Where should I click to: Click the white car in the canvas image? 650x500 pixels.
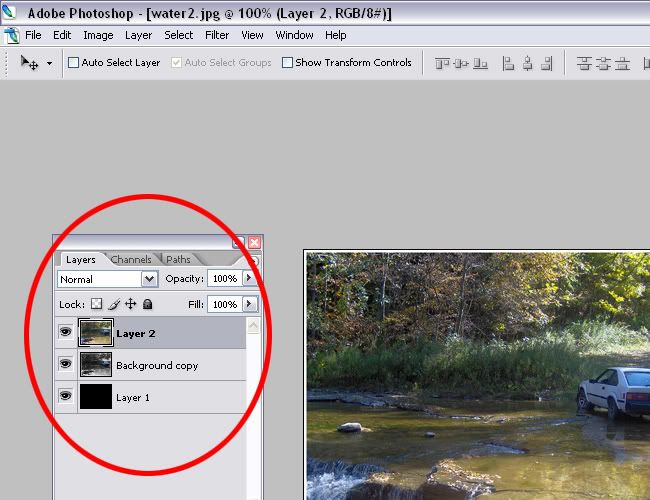tap(615, 392)
